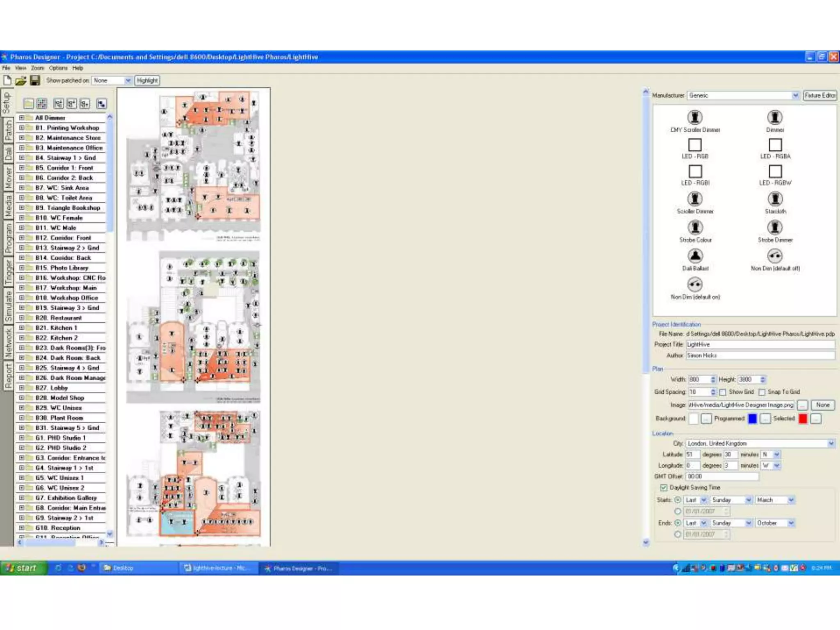Viewport: 840px width, 630px height.
Task: Choose the Starcloth fixture icon
Action: pos(775,199)
